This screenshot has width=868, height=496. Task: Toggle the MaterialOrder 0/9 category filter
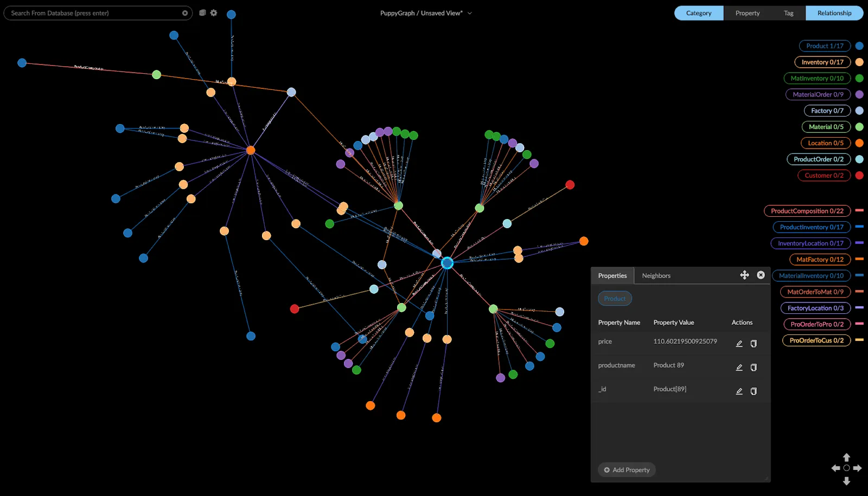818,94
